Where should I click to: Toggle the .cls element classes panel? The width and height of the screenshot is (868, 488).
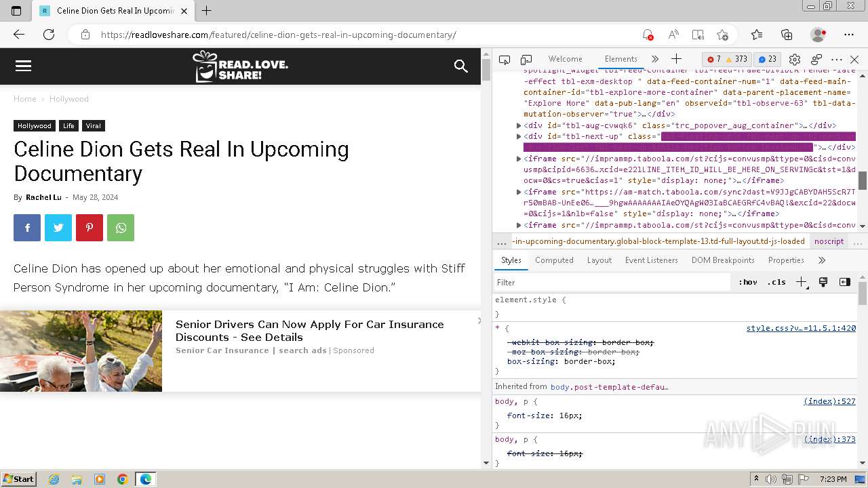(776, 283)
